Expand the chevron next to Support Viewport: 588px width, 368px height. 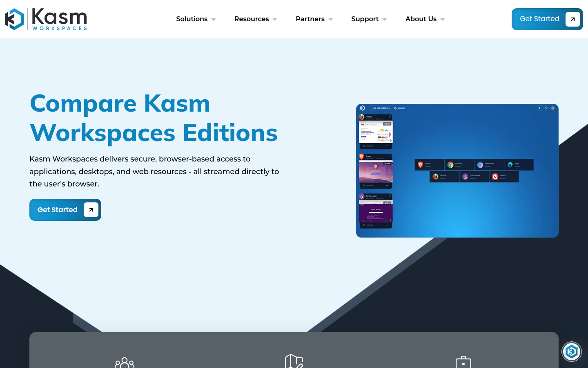click(385, 20)
